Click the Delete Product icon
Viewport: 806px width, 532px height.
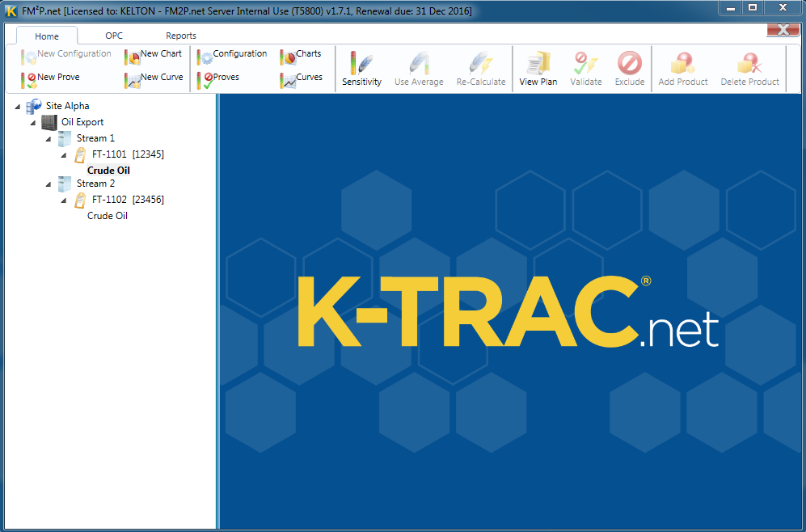pyautogui.click(x=749, y=63)
